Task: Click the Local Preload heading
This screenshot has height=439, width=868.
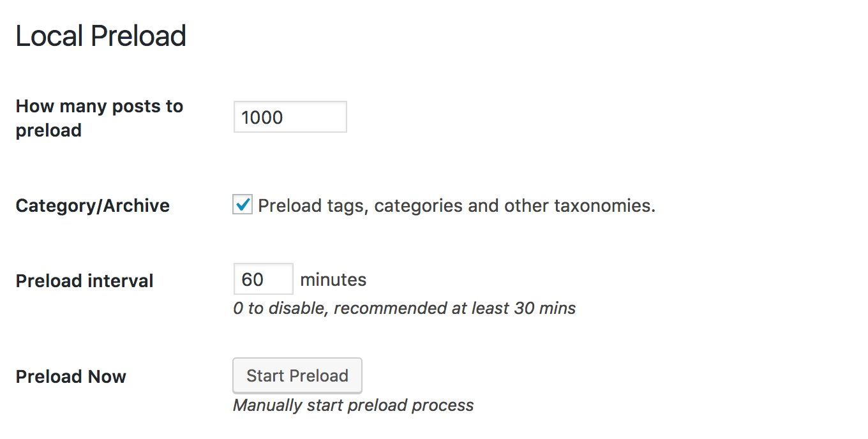Action: click(101, 36)
